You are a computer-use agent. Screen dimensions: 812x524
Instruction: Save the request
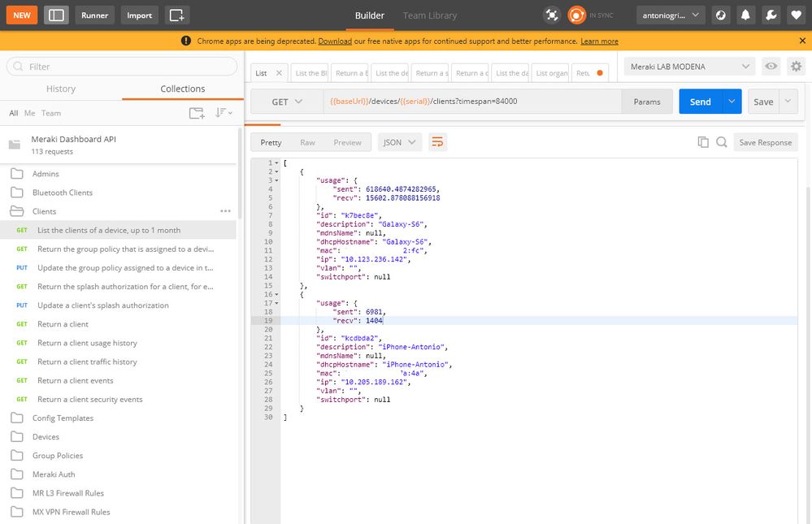[763, 102]
